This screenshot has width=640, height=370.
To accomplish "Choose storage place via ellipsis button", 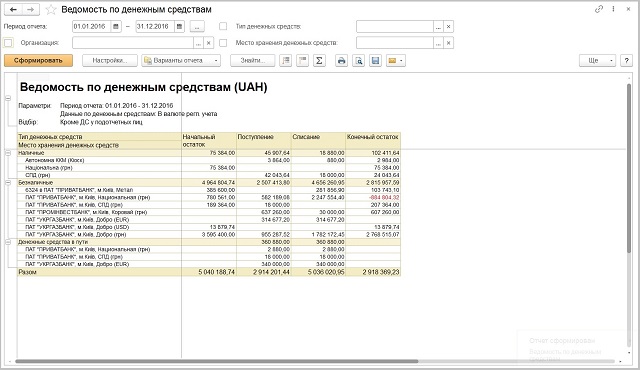I will (438, 43).
